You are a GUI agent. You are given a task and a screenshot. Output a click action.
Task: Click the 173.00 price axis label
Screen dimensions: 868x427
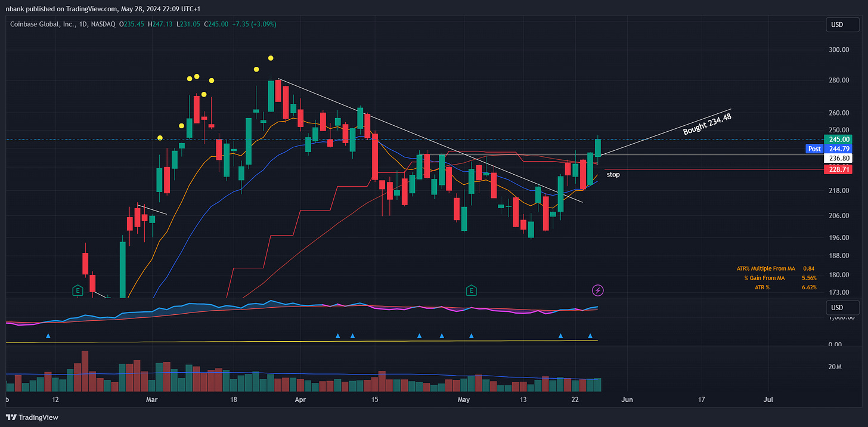(x=839, y=292)
